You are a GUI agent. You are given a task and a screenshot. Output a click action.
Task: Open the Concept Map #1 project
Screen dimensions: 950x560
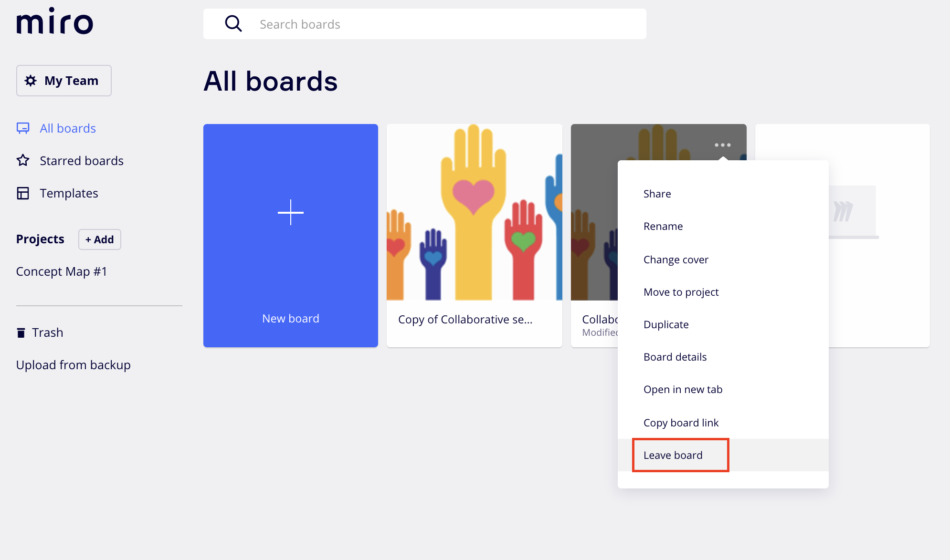click(62, 271)
